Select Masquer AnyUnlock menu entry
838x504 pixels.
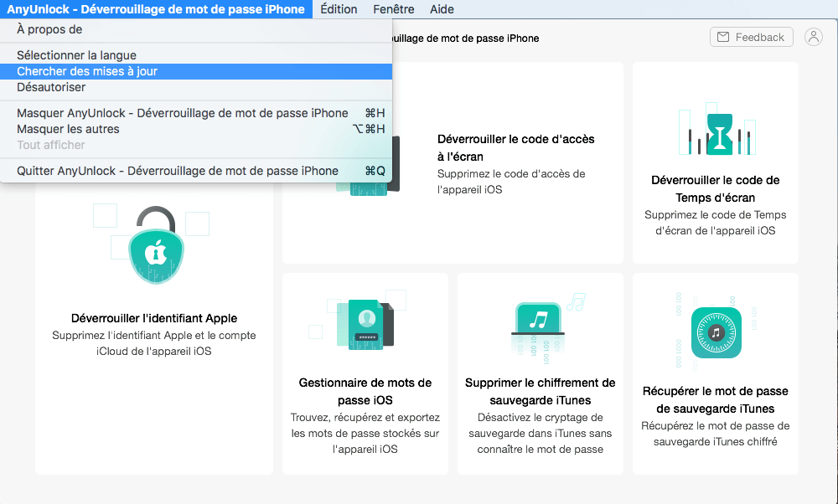point(196,113)
